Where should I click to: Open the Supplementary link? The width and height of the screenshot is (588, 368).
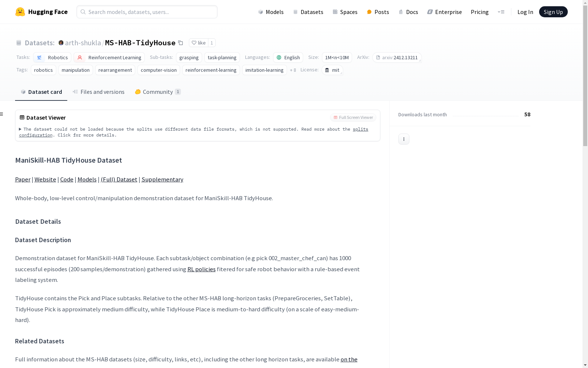point(162,179)
